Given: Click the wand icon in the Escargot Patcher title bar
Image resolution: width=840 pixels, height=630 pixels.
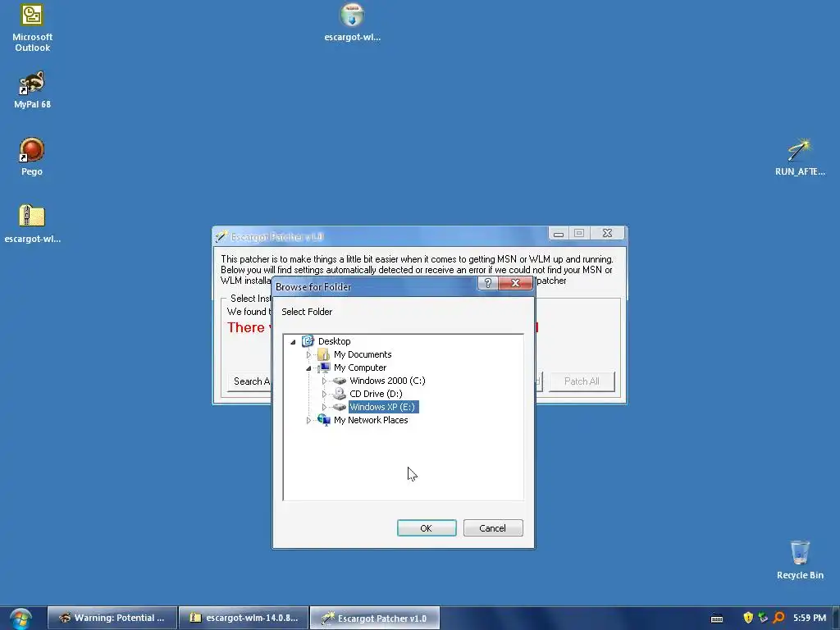Looking at the screenshot, I should tap(221, 236).
